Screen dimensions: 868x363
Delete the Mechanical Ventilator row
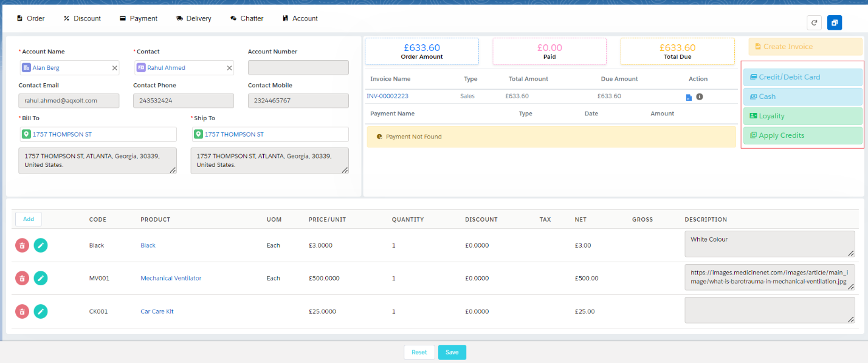pyautogui.click(x=22, y=278)
